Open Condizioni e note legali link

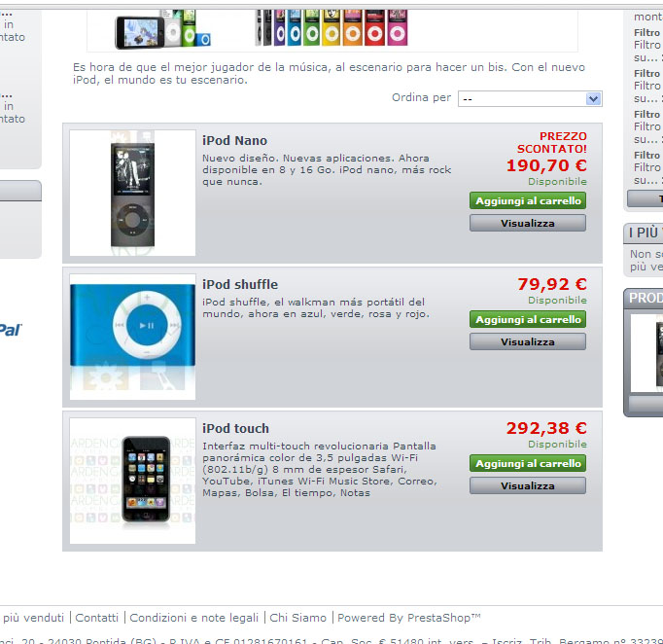point(194,618)
